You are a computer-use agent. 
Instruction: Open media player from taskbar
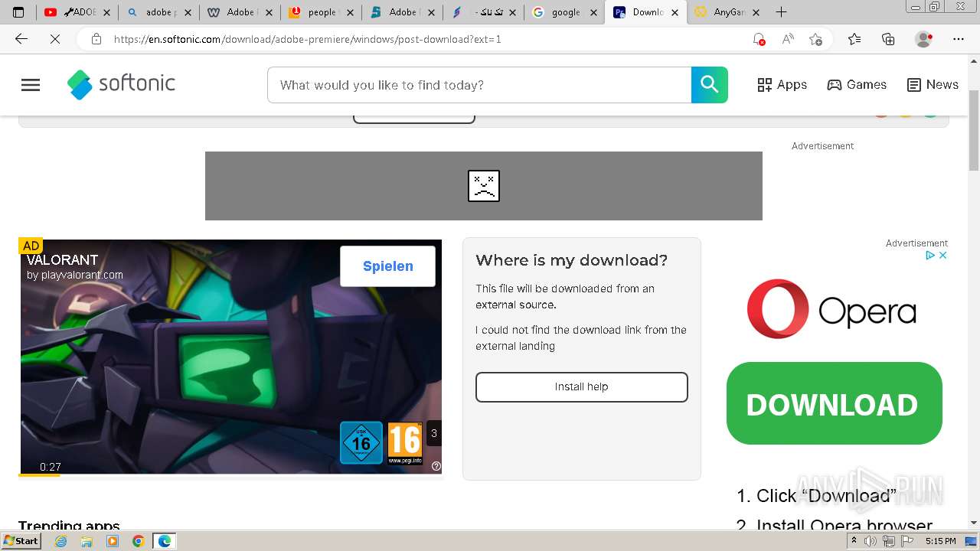[113, 541]
